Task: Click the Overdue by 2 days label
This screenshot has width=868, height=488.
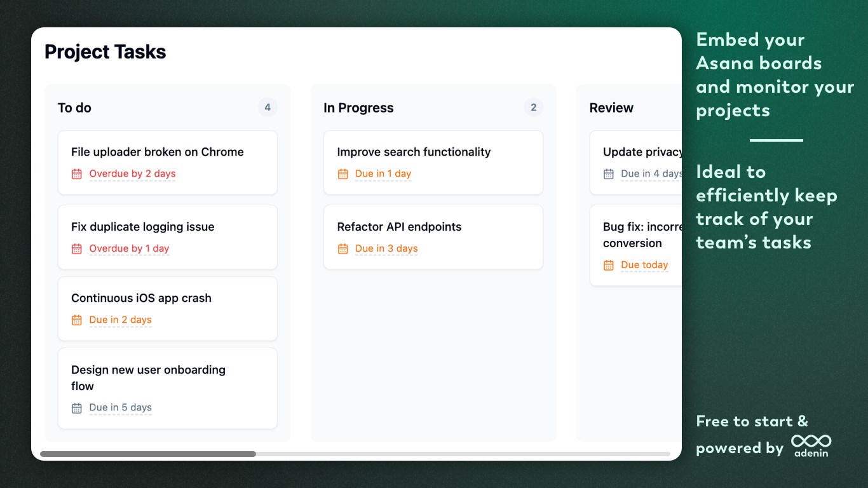Action: (132, 174)
